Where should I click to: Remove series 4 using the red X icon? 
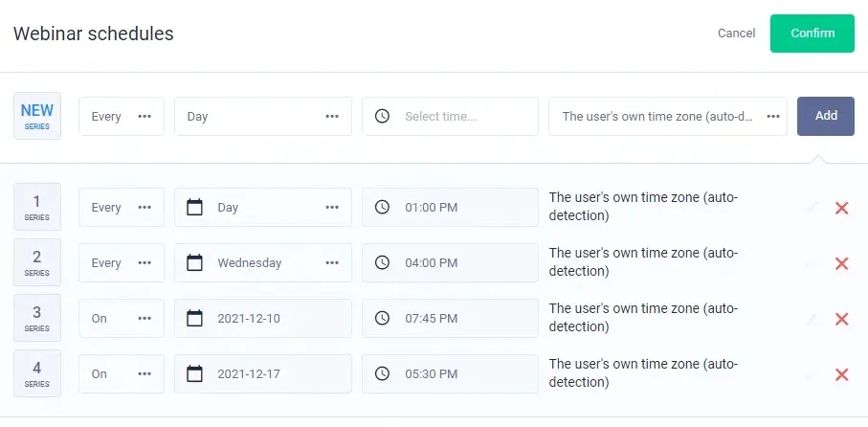[842, 374]
